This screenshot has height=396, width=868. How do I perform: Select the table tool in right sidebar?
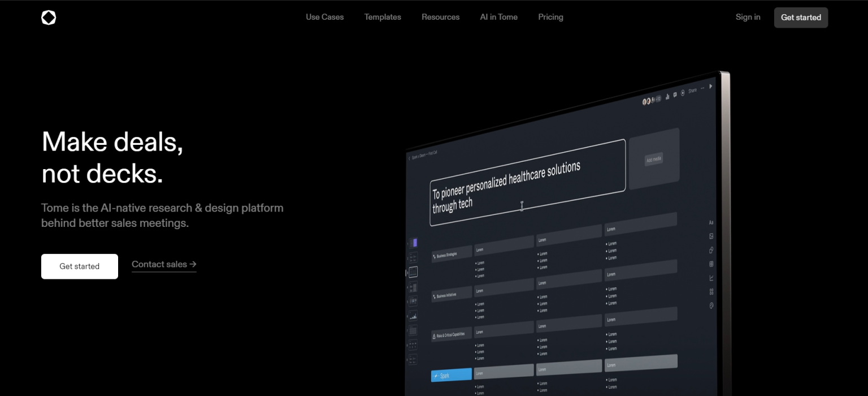(x=711, y=264)
